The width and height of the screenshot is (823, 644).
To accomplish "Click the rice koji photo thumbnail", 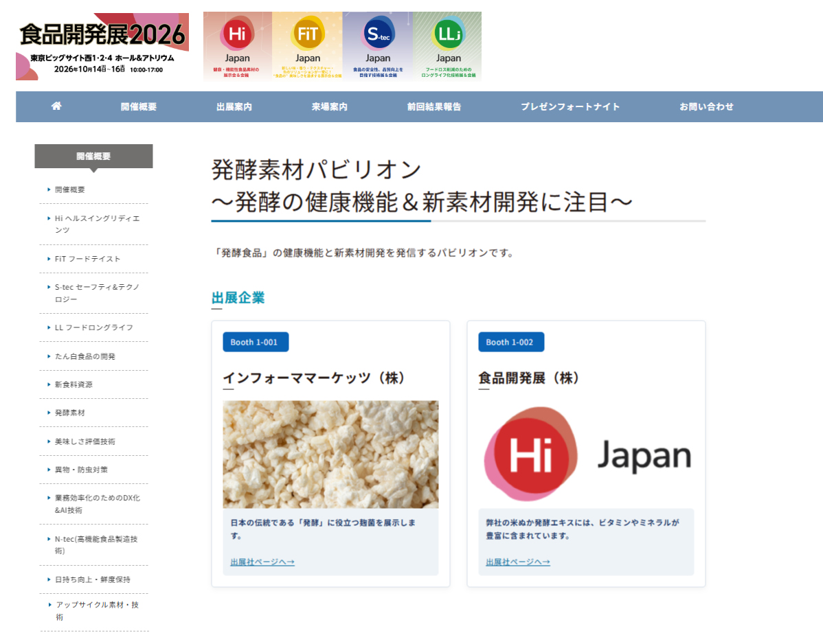I will pyautogui.click(x=330, y=454).
